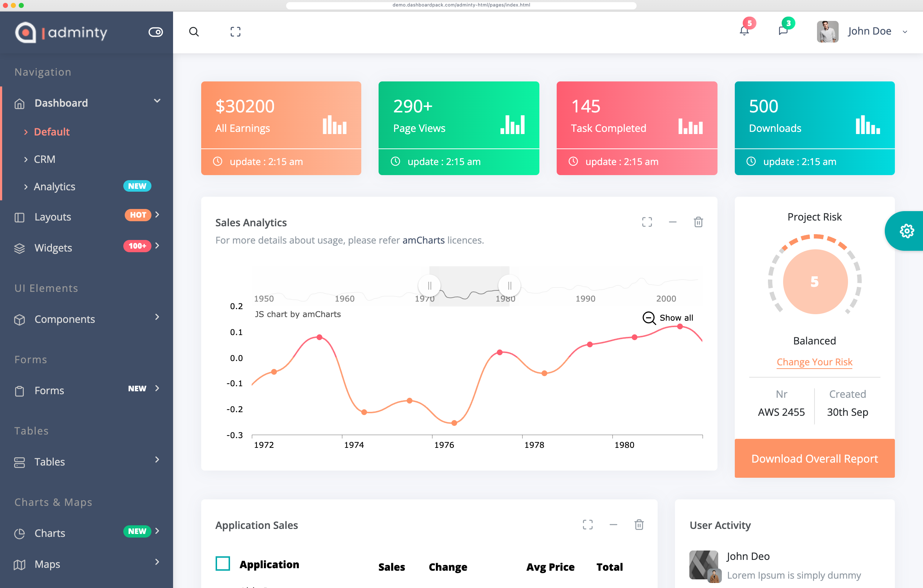Click the browser URL address bar
923x588 pixels.
tap(461, 5)
